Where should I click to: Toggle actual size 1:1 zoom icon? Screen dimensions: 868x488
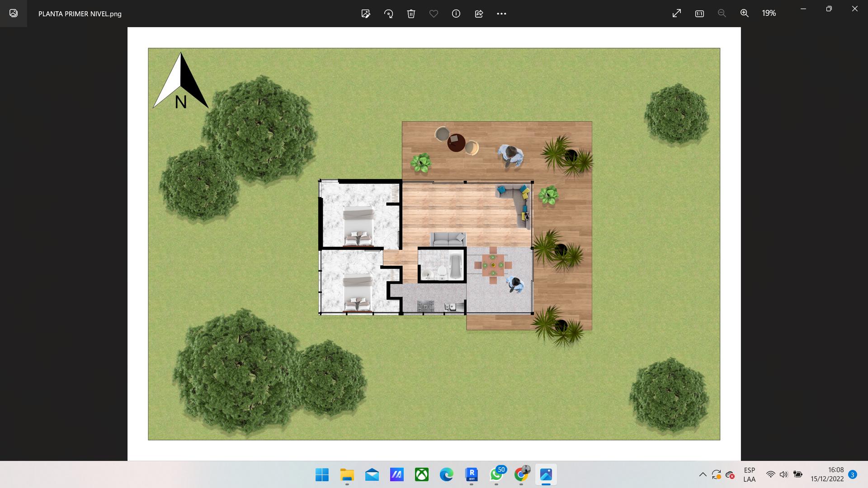(699, 14)
